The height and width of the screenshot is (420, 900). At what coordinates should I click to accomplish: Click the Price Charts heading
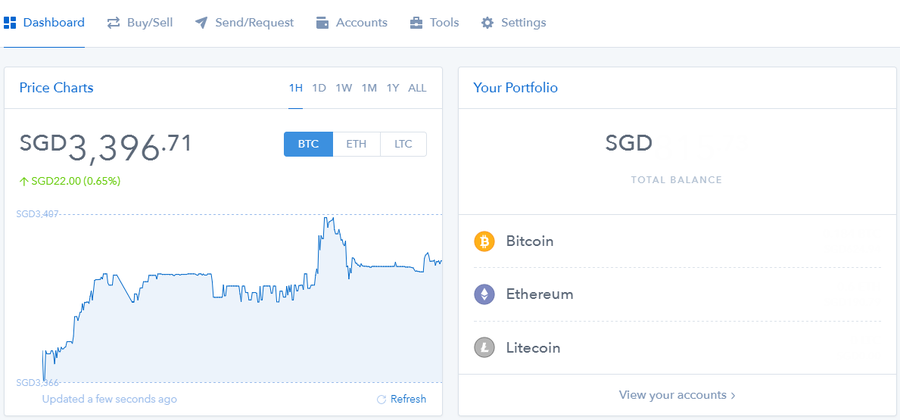56,88
